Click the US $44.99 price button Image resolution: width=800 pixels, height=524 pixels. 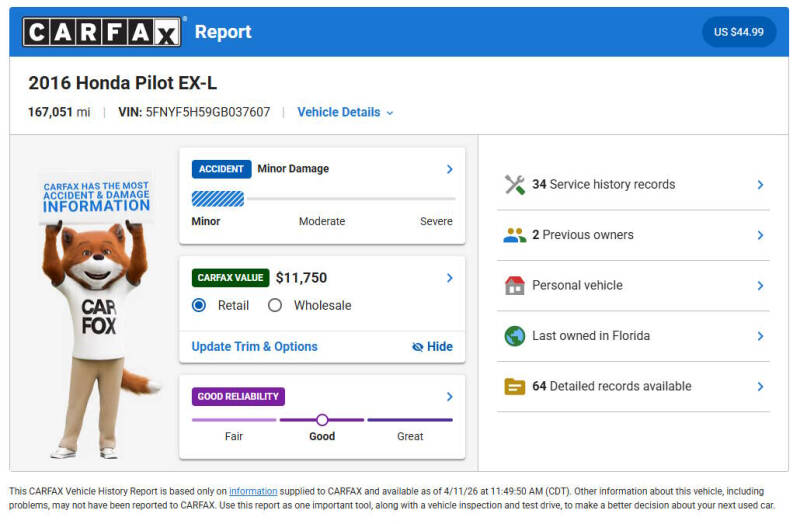[739, 32]
